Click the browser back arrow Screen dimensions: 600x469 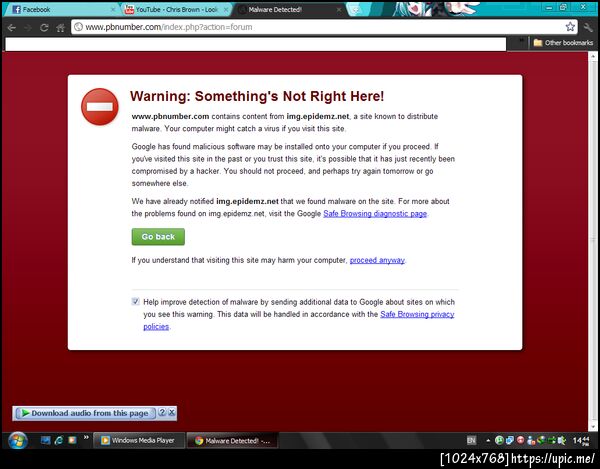(11, 28)
